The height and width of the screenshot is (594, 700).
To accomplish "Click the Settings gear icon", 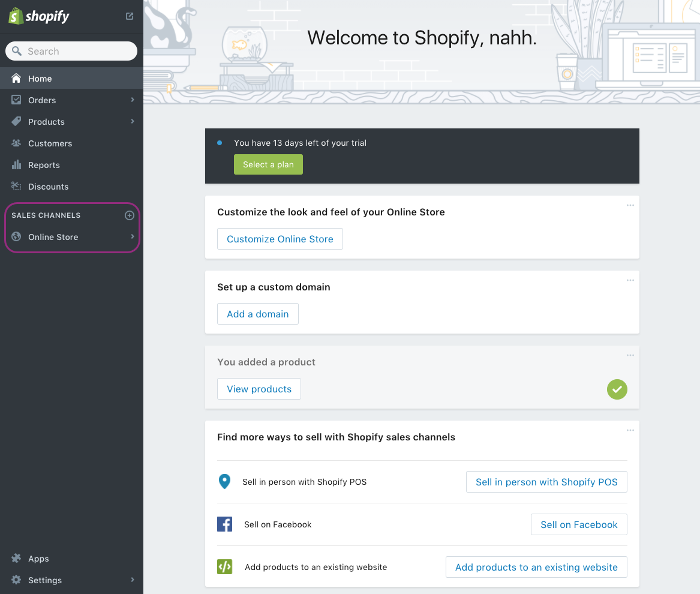I will (x=16, y=580).
